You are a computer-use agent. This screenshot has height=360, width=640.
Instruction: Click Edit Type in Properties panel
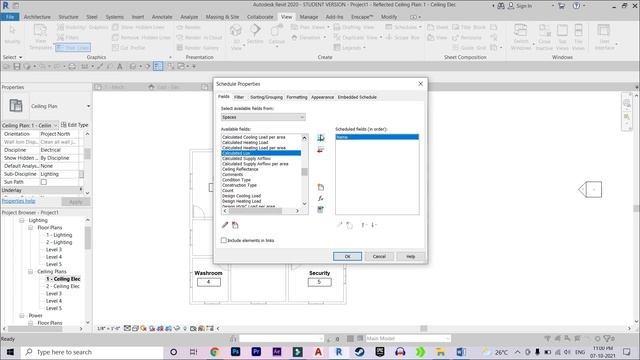[75, 125]
